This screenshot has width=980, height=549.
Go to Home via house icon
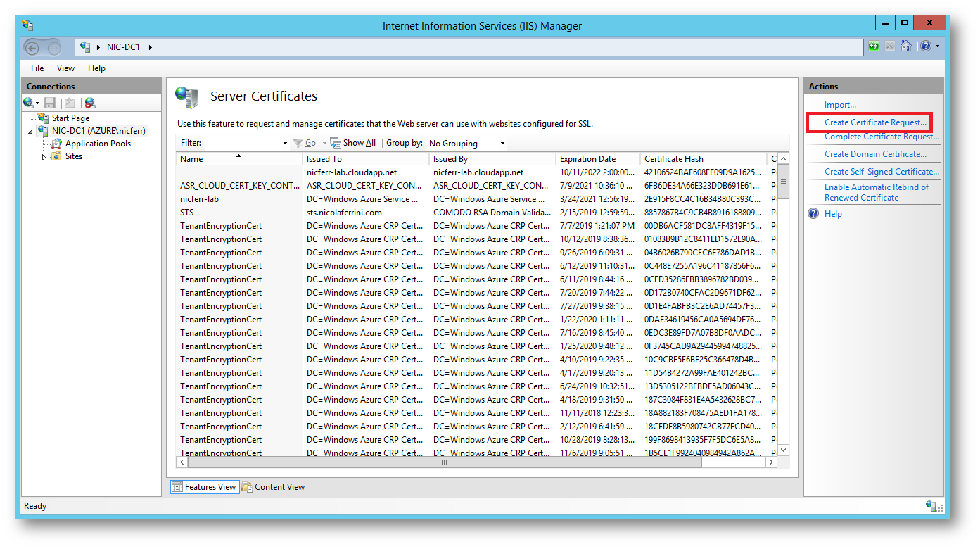pos(906,46)
